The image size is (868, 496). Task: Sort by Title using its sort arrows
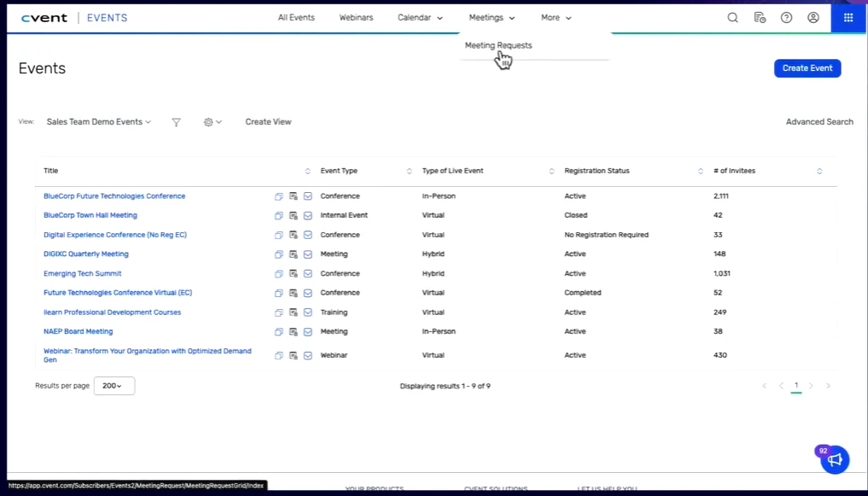coord(307,171)
